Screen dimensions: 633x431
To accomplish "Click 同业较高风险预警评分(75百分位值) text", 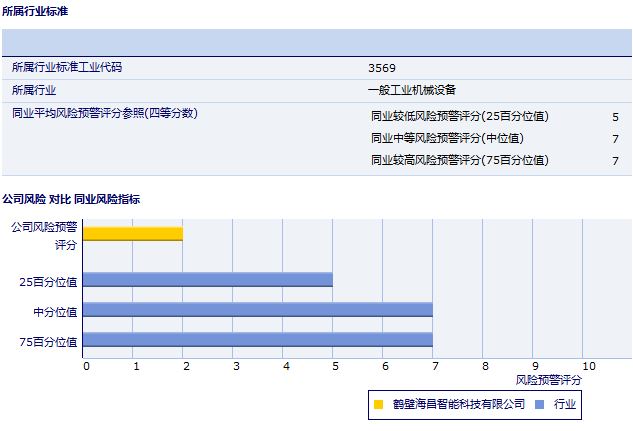I will [x=460, y=160].
